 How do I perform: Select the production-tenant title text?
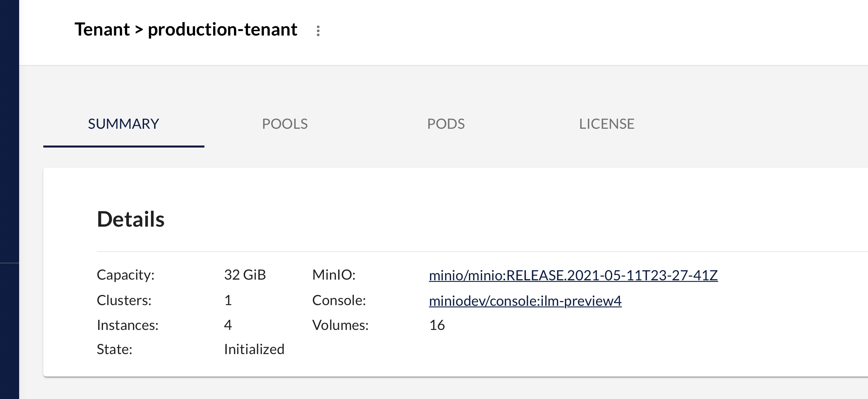223,30
